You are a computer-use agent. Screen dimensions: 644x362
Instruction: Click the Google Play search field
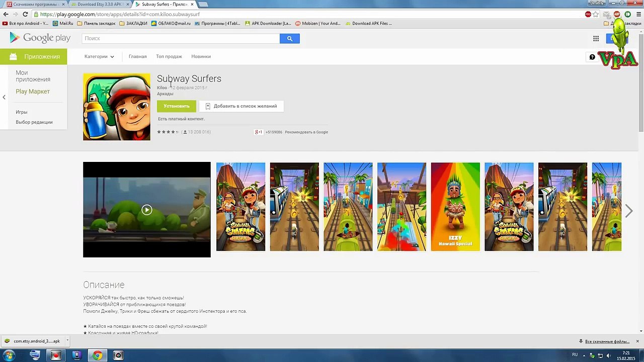click(181, 38)
